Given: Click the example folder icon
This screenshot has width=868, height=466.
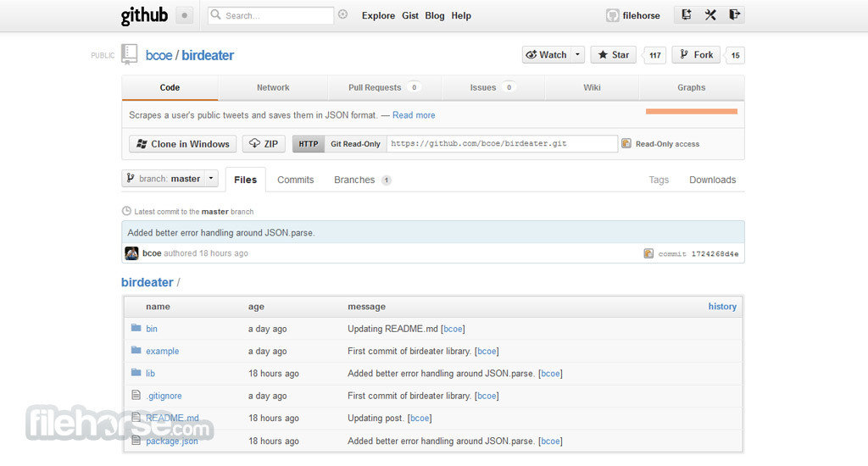Looking at the screenshot, I should [x=136, y=350].
